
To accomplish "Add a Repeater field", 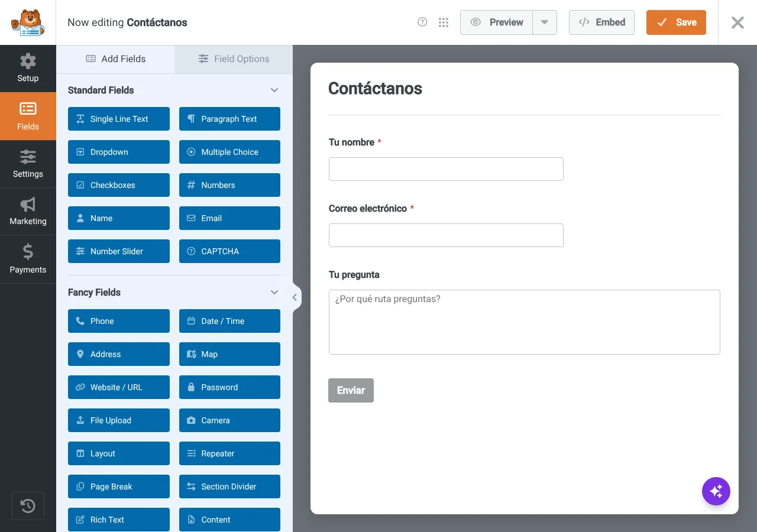I will click(229, 453).
